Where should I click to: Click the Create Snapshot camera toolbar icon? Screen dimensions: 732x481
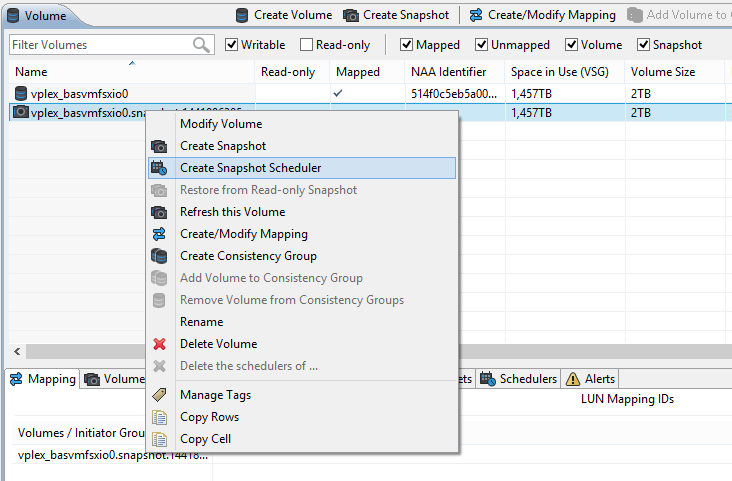351,15
